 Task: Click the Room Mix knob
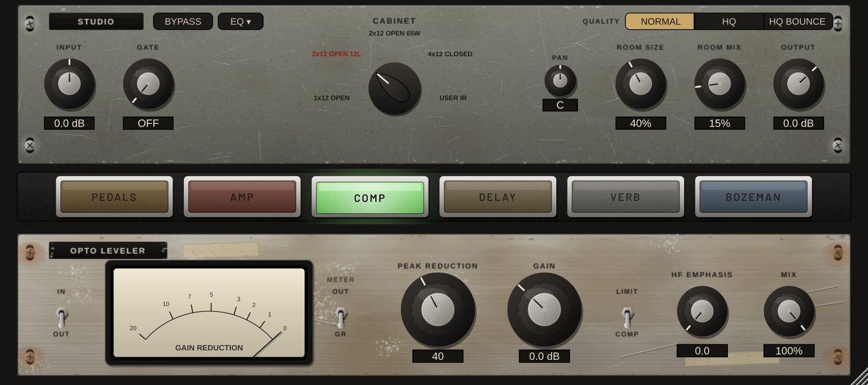[719, 84]
